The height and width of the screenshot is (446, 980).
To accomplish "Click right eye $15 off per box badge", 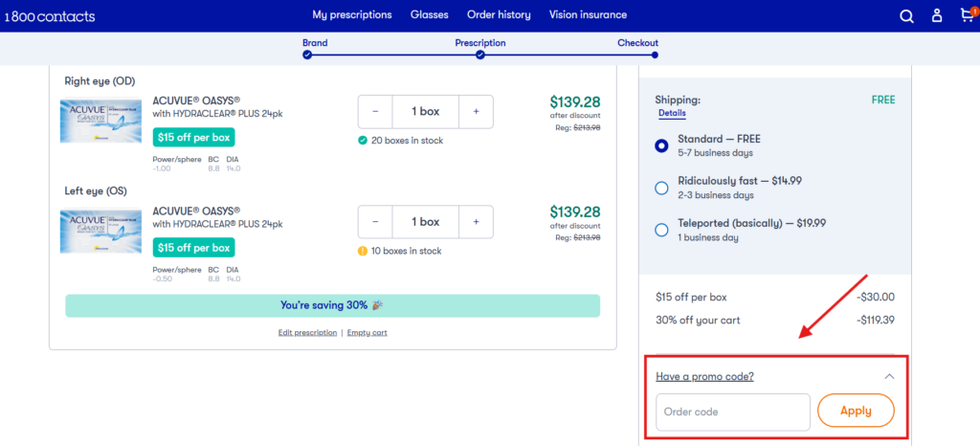I will [x=193, y=138].
